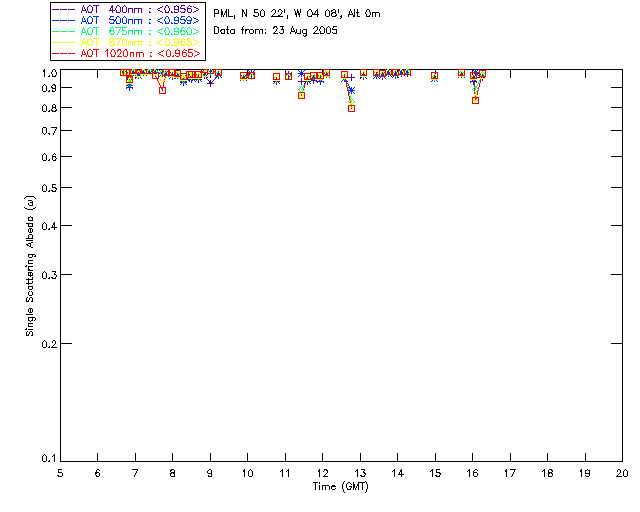The height and width of the screenshot is (512, 640).
Task: Click the x-axis label 10
Action: click(247, 473)
